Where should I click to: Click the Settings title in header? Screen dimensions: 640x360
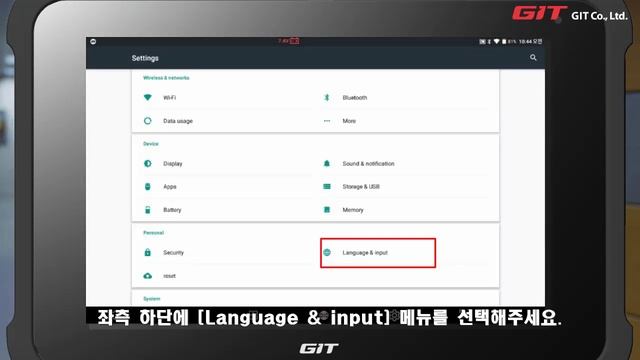(x=145, y=58)
